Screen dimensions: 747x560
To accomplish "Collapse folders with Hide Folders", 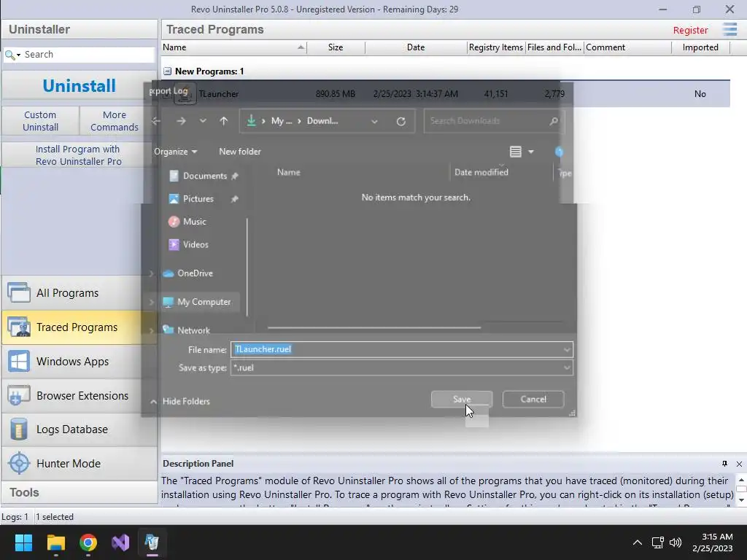I will (x=180, y=402).
